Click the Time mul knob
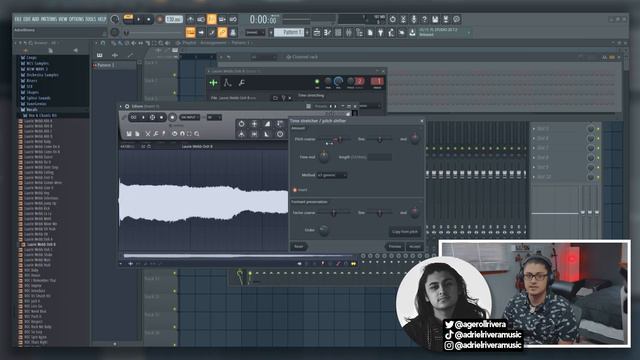Image resolution: width=640 pixels, height=360 pixels. 324,157
